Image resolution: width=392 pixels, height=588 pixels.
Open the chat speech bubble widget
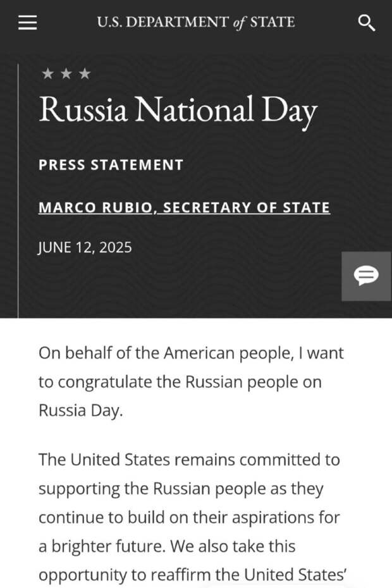coord(366,276)
